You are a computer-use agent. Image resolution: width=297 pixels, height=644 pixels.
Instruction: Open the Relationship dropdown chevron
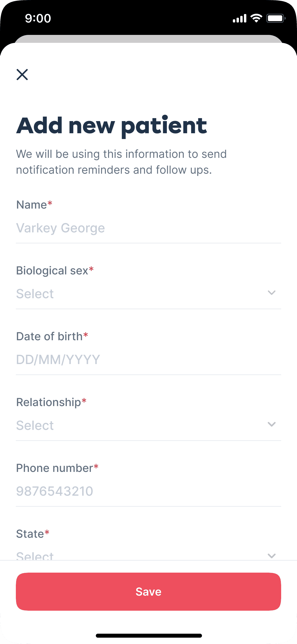tap(271, 424)
